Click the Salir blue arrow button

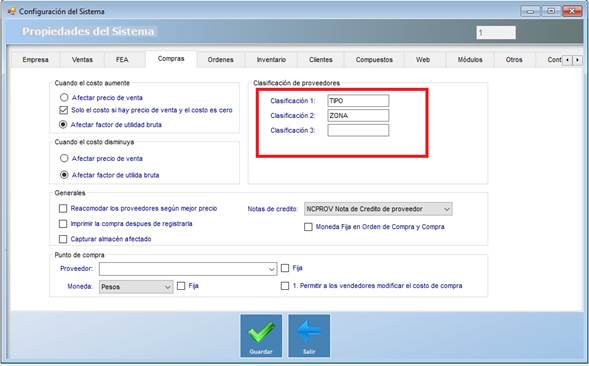309,336
